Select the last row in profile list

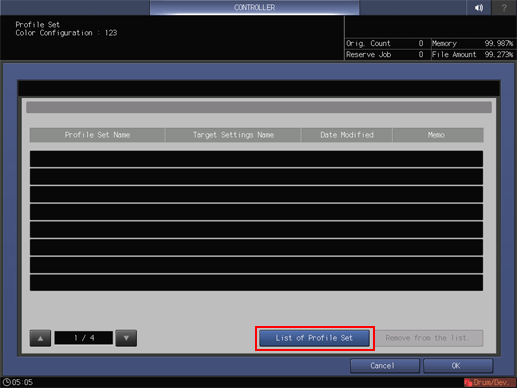(256, 283)
